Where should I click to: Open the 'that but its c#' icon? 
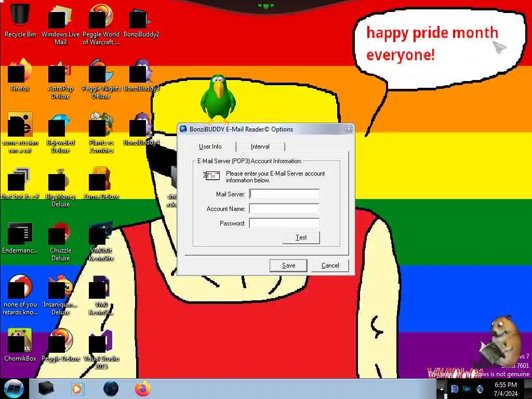[20, 183]
